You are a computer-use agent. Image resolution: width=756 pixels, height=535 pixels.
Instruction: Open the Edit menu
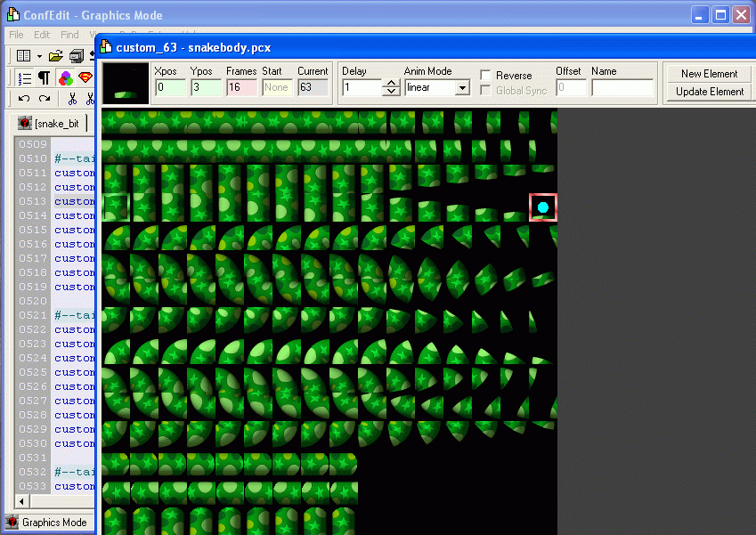click(42, 35)
